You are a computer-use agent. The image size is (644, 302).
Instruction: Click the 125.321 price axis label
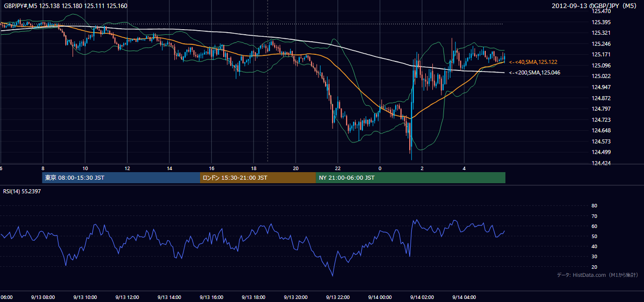pyautogui.click(x=602, y=33)
